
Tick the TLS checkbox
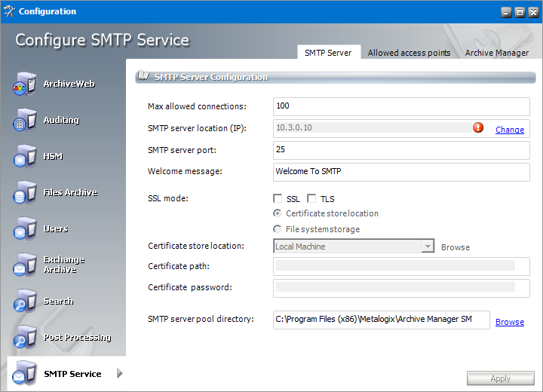[x=311, y=199]
